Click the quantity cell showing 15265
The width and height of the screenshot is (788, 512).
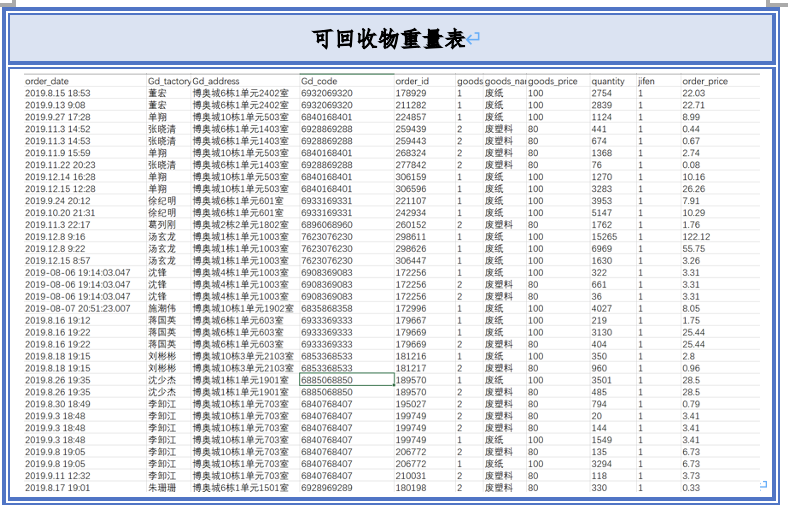(x=608, y=237)
